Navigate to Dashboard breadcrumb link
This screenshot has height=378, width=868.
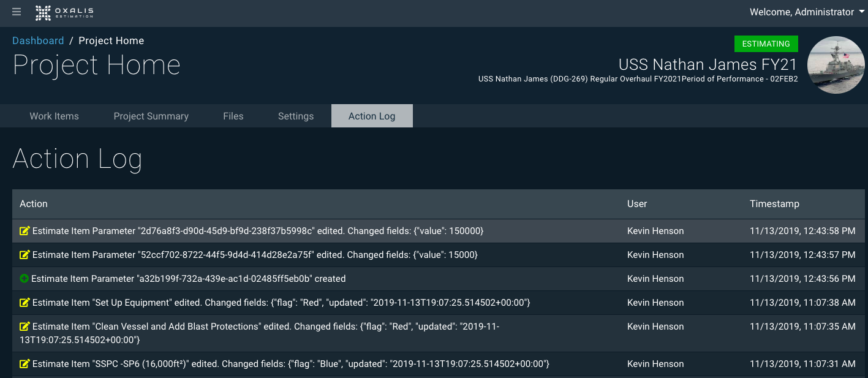[x=38, y=40]
